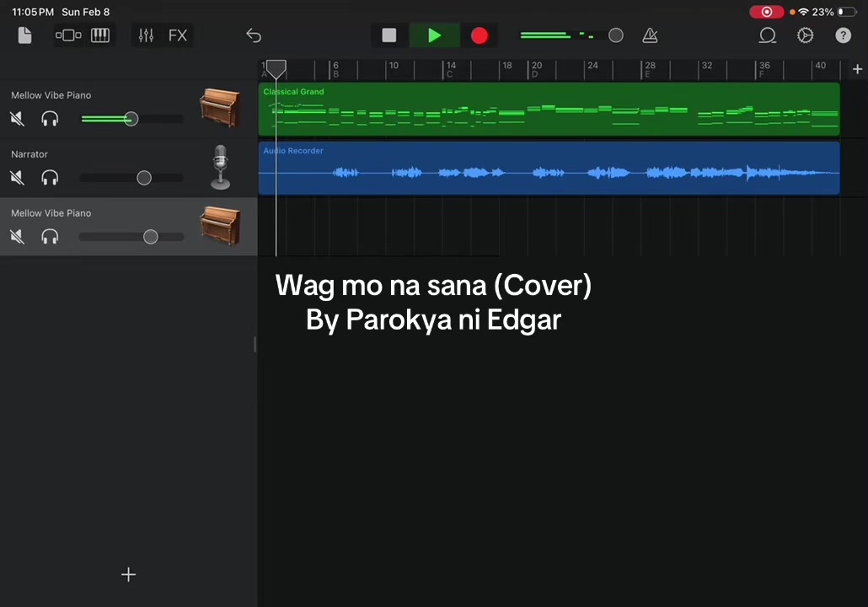Jump to bar 36 section F in ruler
The width and height of the screenshot is (868, 607).
[x=764, y=69]
